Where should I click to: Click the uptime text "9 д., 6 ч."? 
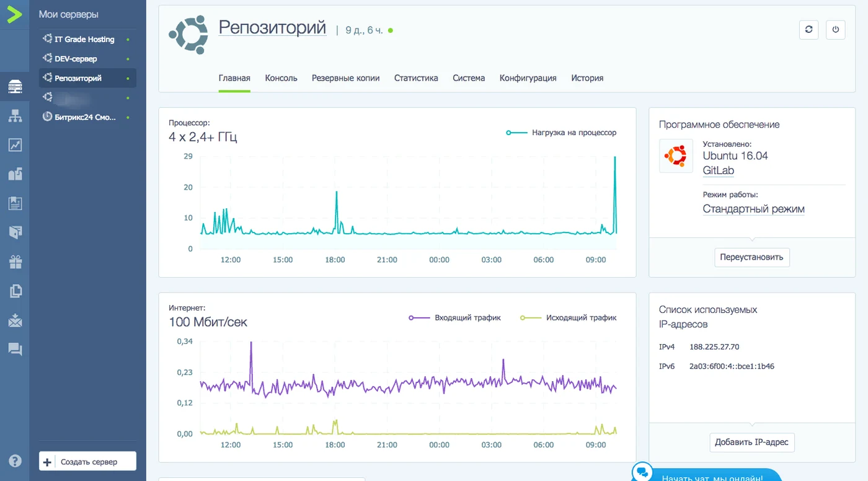(364, 30)
